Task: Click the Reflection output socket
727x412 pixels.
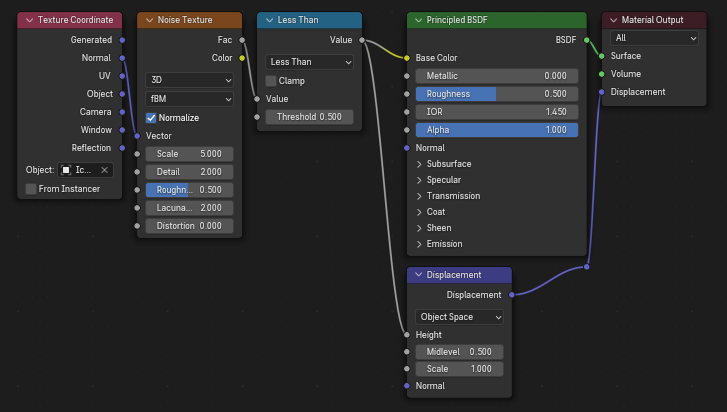Action: click(122, 148)
